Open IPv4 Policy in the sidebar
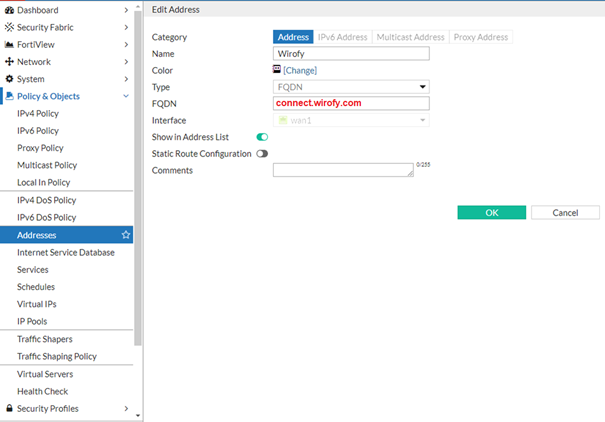Screen dimensions: 605x422 pyautogui.click(x=39, y=114)
